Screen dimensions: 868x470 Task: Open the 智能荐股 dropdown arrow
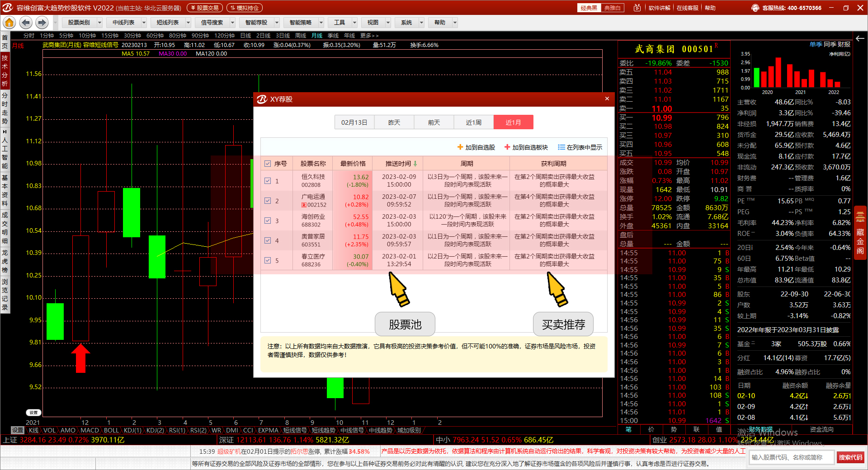[x=277, y=23]
